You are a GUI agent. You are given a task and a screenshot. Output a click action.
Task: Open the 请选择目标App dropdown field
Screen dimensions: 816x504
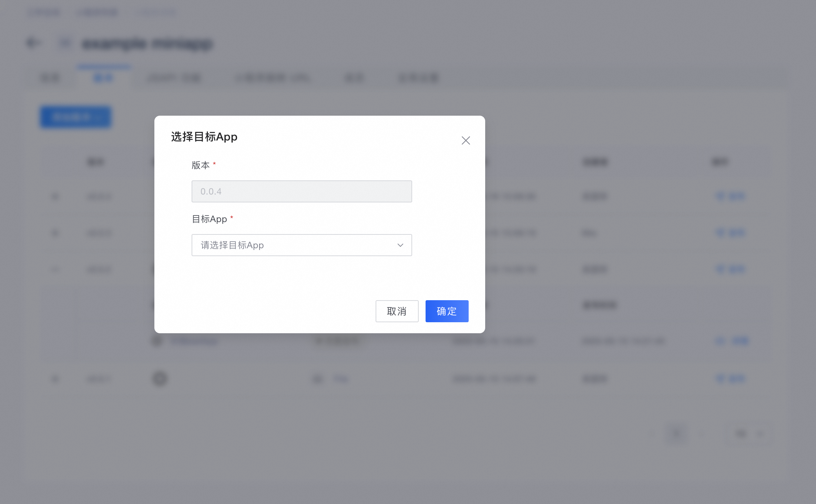[301, 245]
